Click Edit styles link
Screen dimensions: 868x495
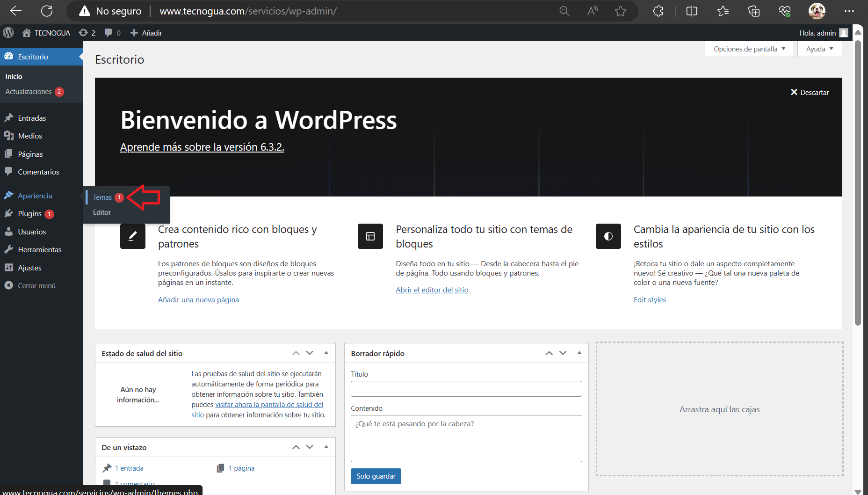point(650,300)
